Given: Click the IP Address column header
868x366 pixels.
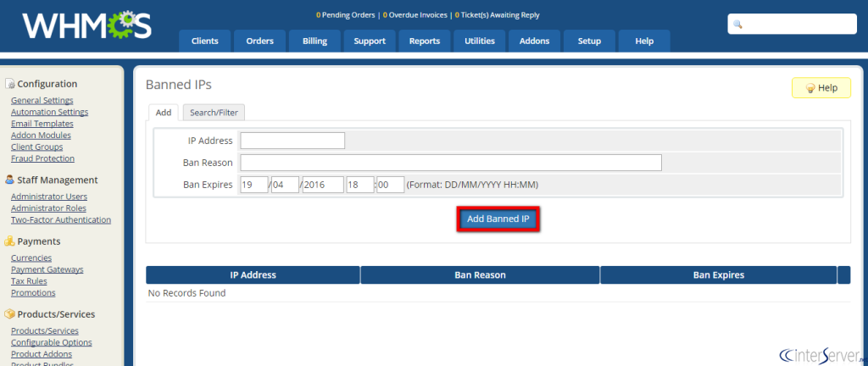Looking at the screenshot, I should tap(253, 274).
